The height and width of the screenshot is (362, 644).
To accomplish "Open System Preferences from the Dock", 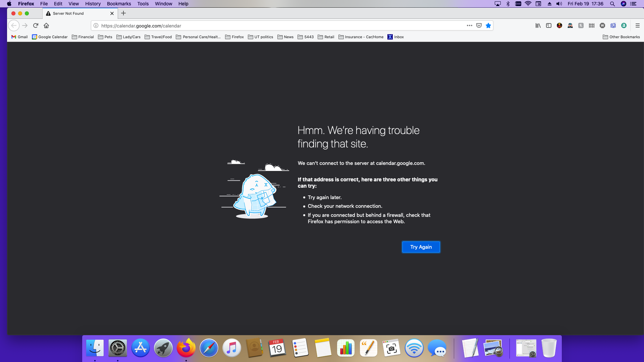I will [x=118, y=348].
